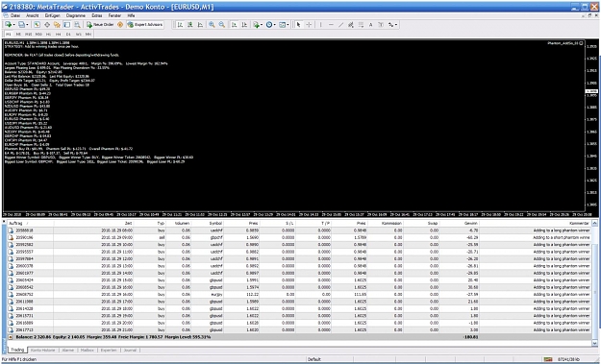Select the cursor arrow tool
601x364 pixels.
click(x=298, y=25)
